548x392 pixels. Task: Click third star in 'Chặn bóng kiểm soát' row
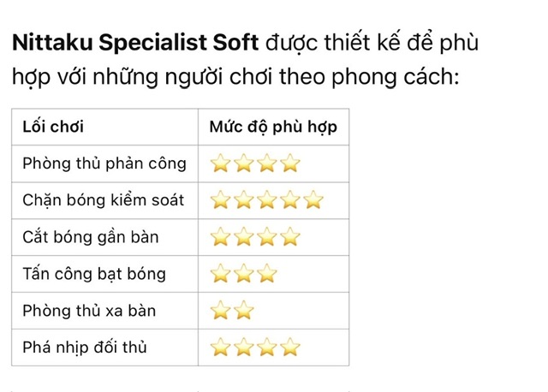267,199
